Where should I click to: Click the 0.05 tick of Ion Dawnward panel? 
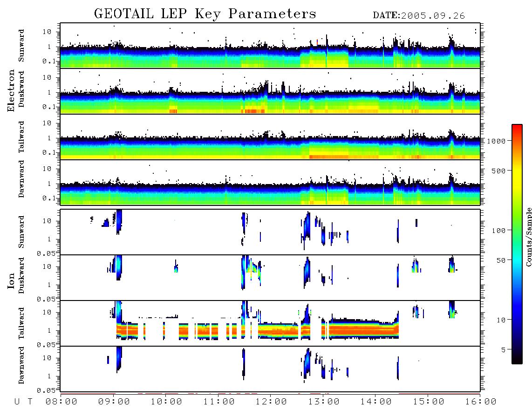[x=46, y=390]
